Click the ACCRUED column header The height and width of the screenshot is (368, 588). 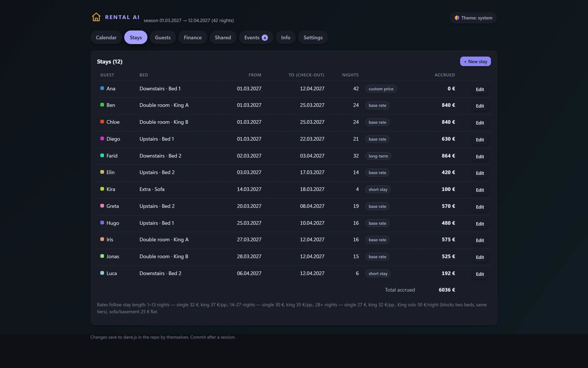[445, 75]
